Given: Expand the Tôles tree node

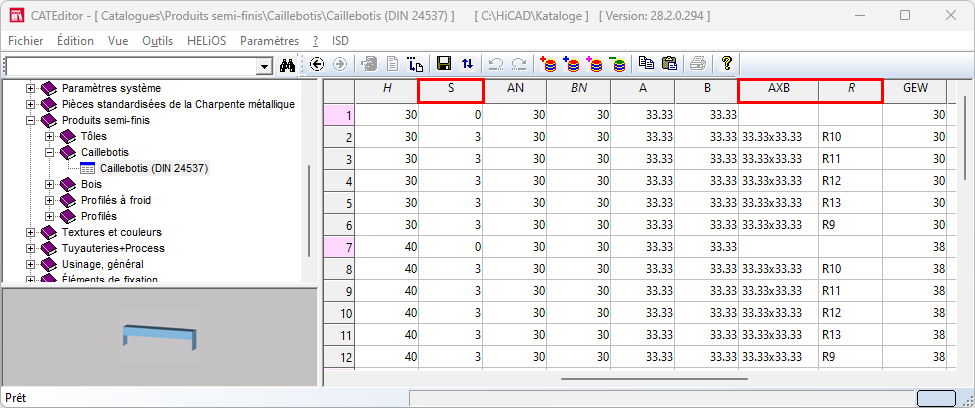Looking at the screenshot, I should tap(50, 136).
